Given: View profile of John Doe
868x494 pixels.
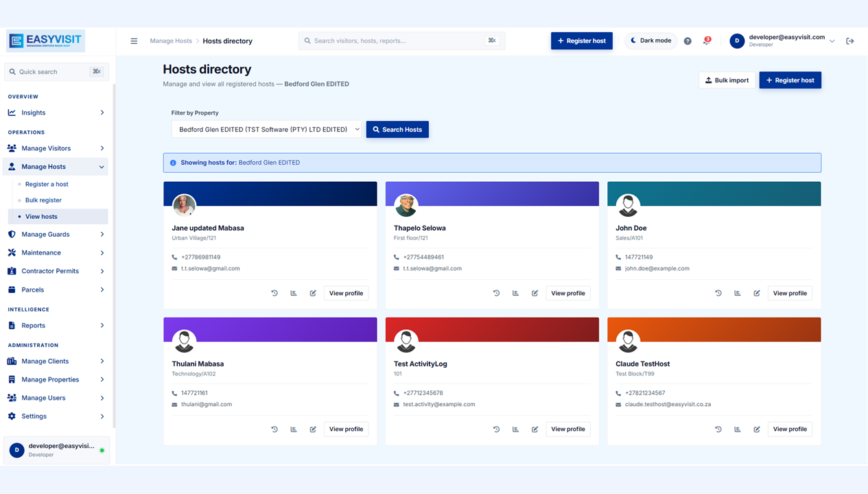Looking at the screenshot, I should coord(790,293).
